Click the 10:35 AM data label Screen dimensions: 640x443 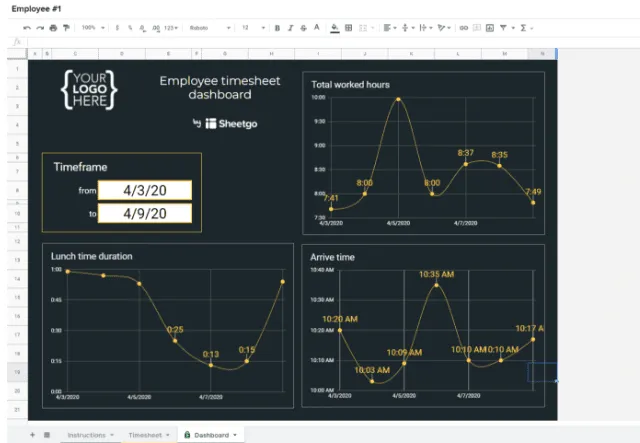[x=436, y=274]
